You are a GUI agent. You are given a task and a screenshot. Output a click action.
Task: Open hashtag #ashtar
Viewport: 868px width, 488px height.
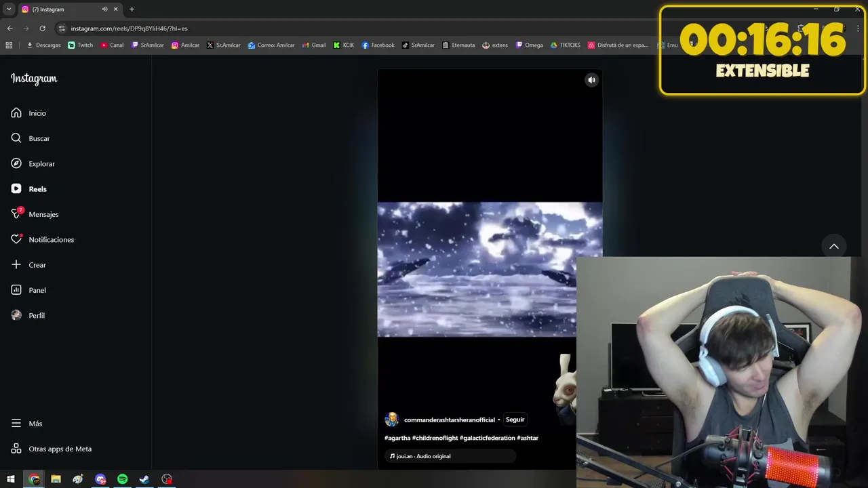point(528,438)
